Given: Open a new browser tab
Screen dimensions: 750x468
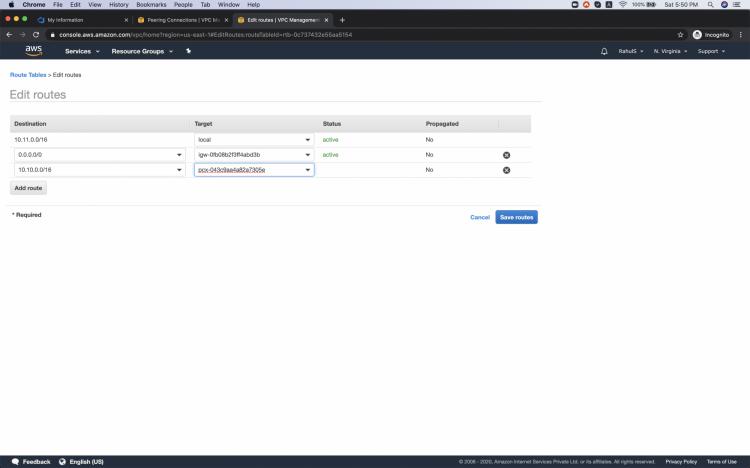Looking at the screenshot, I should [x=342, y=20].
